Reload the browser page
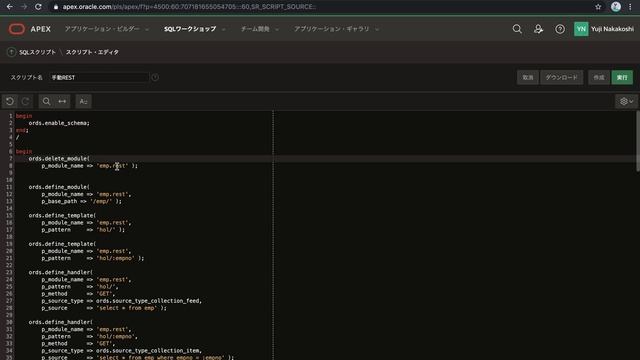The height and width of the screenshot is (360, 640). coord(38,7)
